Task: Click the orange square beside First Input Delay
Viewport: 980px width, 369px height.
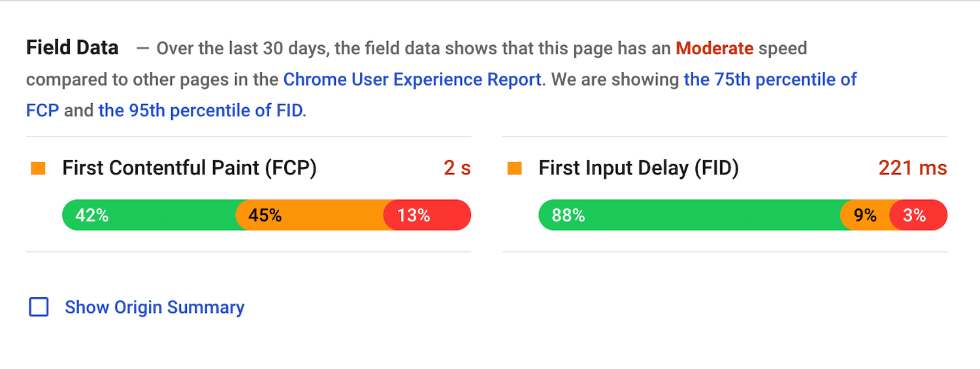Action: 515,168
